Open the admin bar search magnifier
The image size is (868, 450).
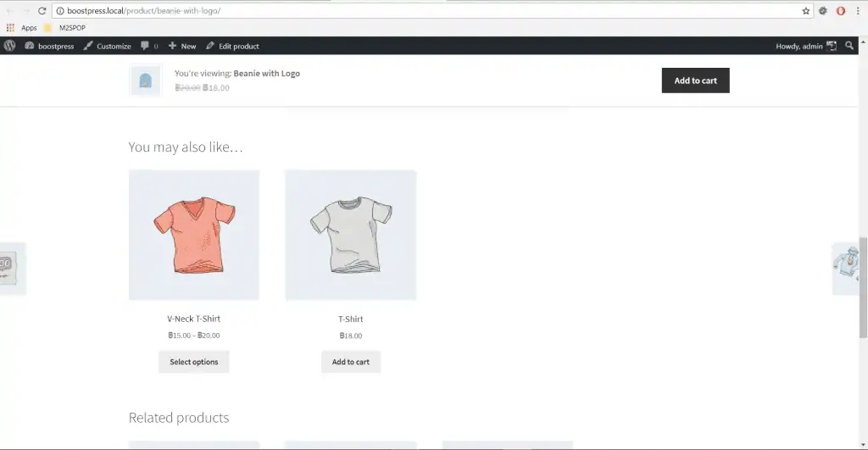[x=849, y=46]
